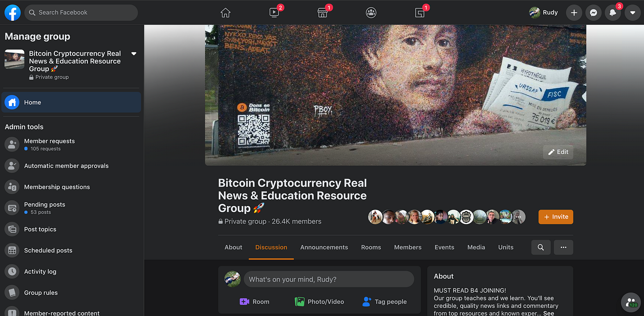Click Edit on the cover photo
The width and height of the screenshot is (644, 316).
pyautogui.click(x=558, y=152)
